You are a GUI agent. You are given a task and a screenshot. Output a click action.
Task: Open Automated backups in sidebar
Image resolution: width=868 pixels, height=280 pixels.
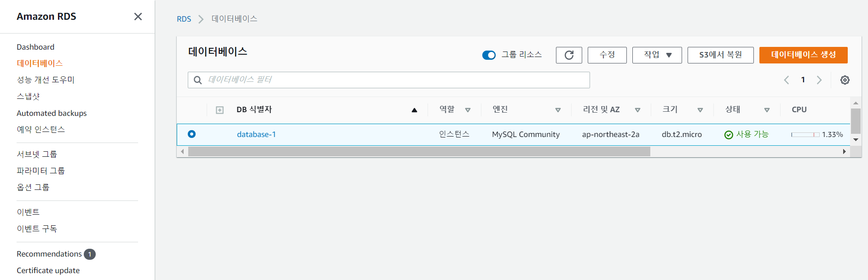coord(52,113)
